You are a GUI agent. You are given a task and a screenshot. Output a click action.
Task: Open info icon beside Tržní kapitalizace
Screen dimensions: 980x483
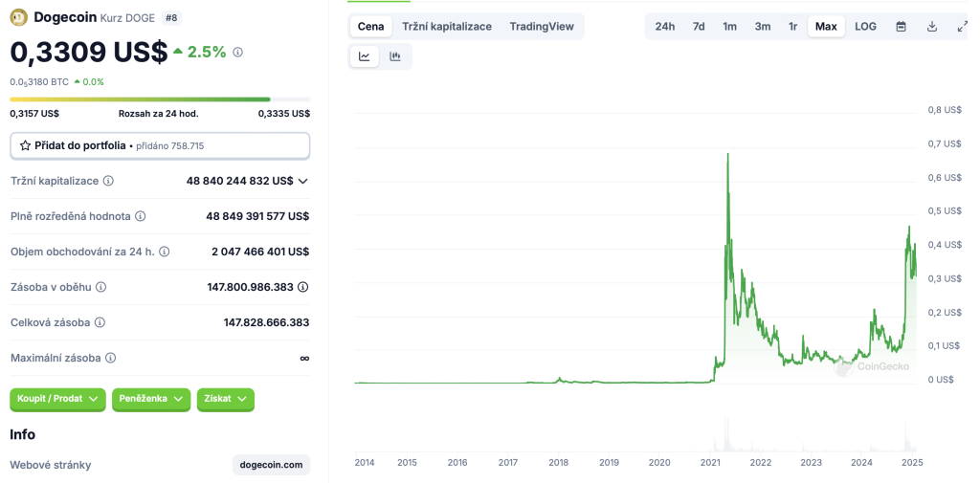pos(108,181)
